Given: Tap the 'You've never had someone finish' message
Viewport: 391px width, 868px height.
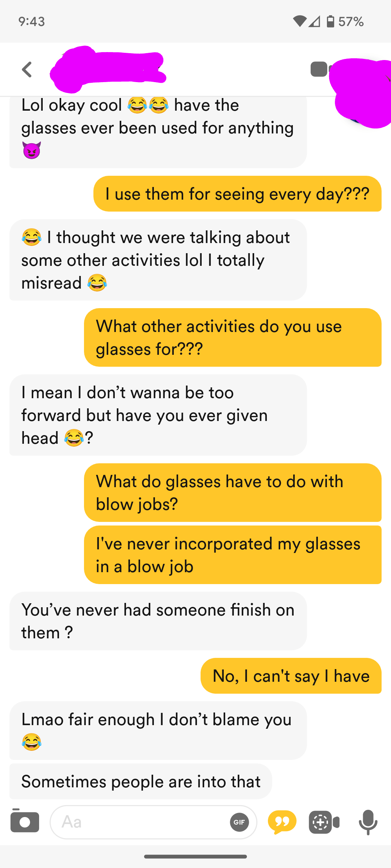Looking at the screenshot, I should click(158, 621).
